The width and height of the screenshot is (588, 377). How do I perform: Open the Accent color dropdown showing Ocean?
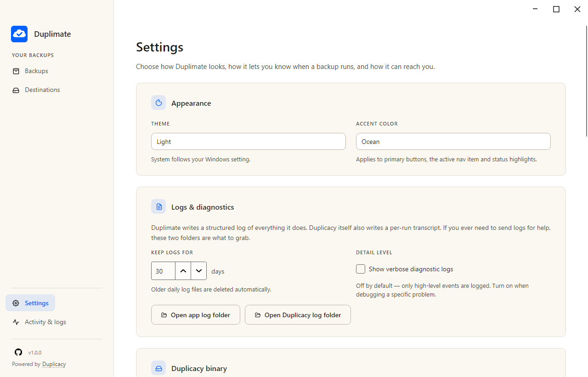coord(453,142)
